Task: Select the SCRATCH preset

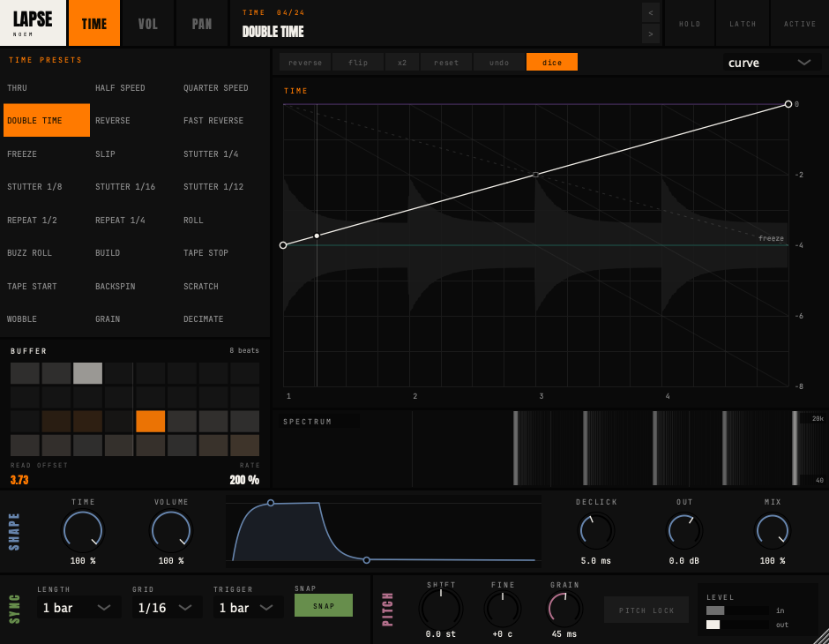Action: tap(223, 286)
